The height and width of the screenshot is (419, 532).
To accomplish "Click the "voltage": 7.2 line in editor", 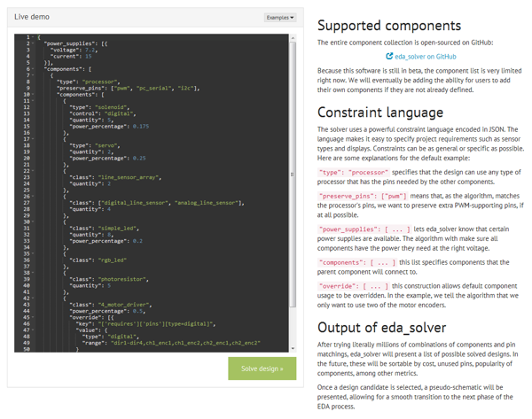I will pyautogui.click(x=74, y=50).
